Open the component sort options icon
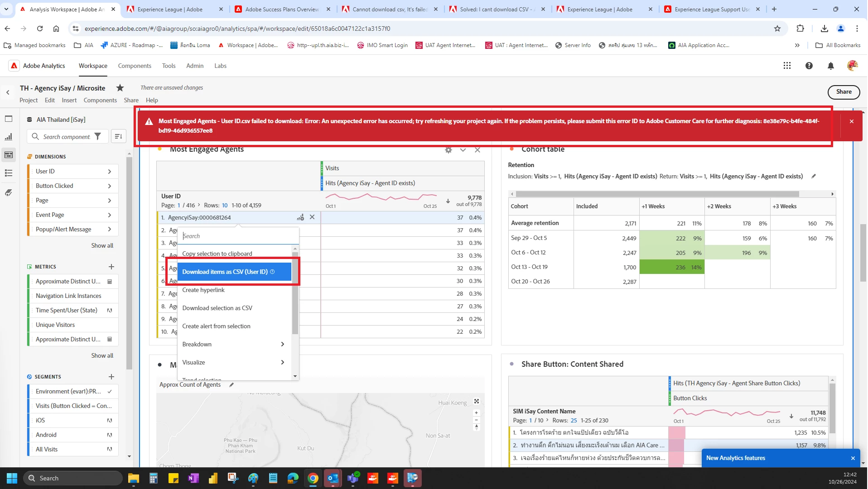 [118, 136]
